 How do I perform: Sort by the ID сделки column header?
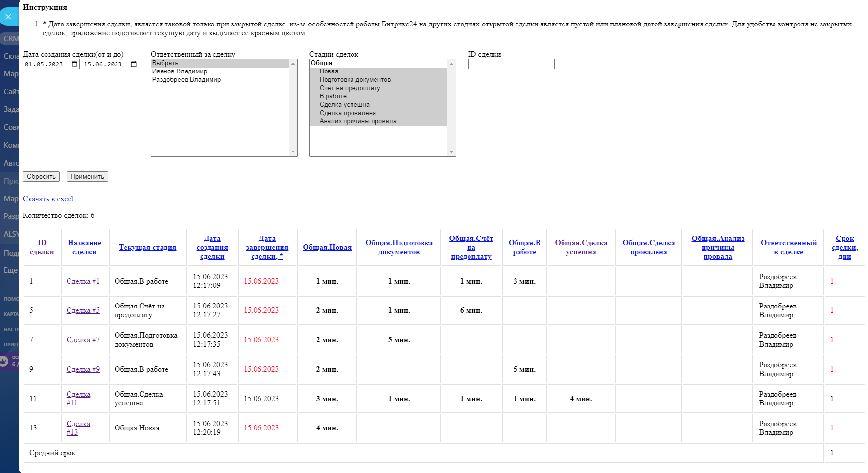pyautogui.click(x=42, y=247)
